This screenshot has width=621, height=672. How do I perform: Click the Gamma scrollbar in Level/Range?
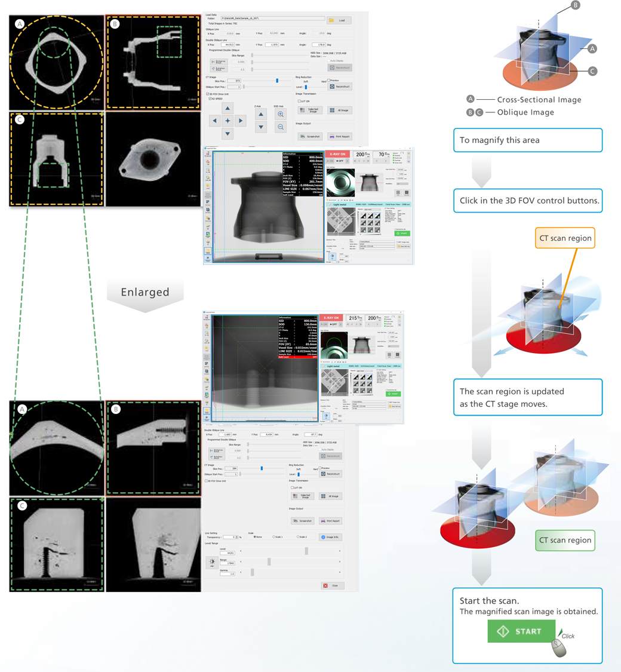(x=290, y=572)
